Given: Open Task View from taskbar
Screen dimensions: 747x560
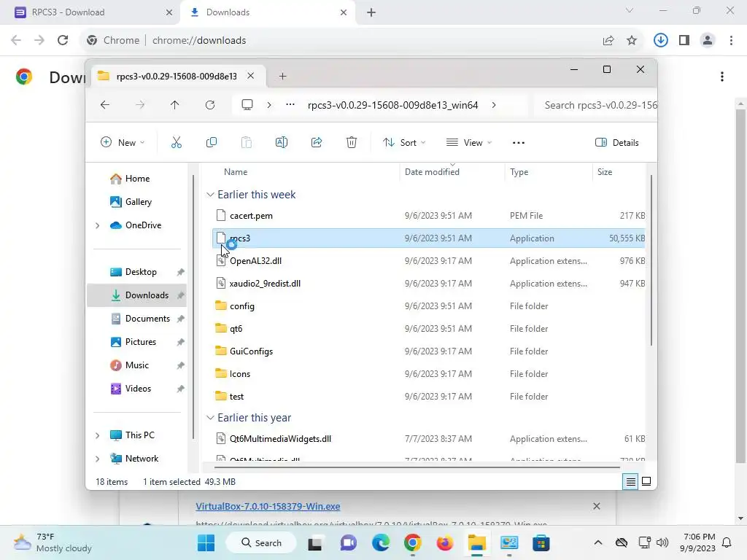Looking at the screenshot, I should [x=315, y=543].
